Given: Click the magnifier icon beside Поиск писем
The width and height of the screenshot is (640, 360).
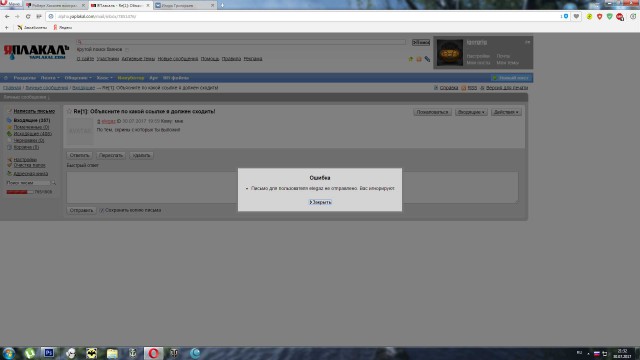Looking at the screenshot, I should [x=53, y=183].
